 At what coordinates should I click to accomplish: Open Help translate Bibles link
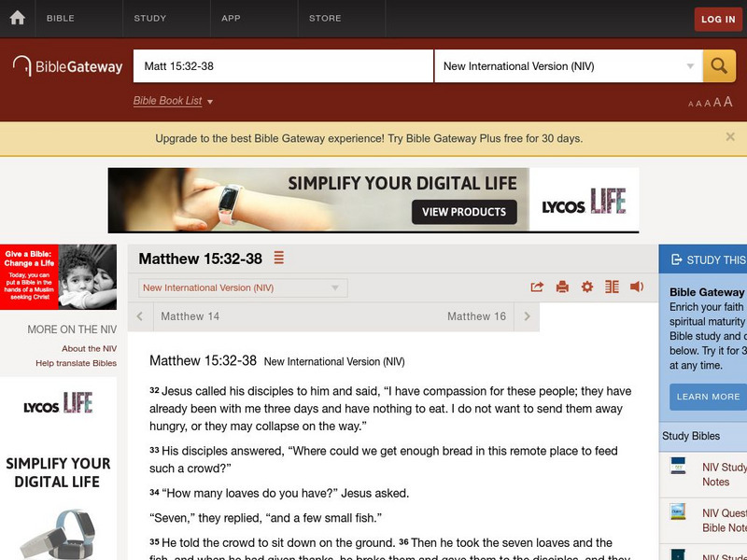[x=77, y=363]
